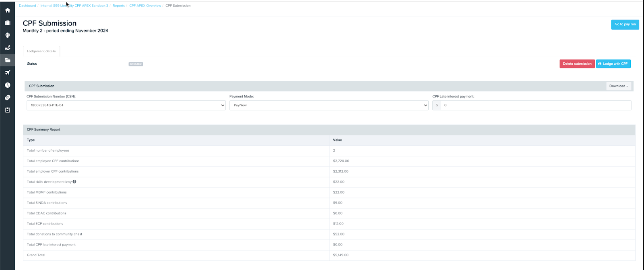Viewport: 644px width, 270px height.
Task: Click the 'Total CDAC contributions' row label
Action: pos(47,213)
